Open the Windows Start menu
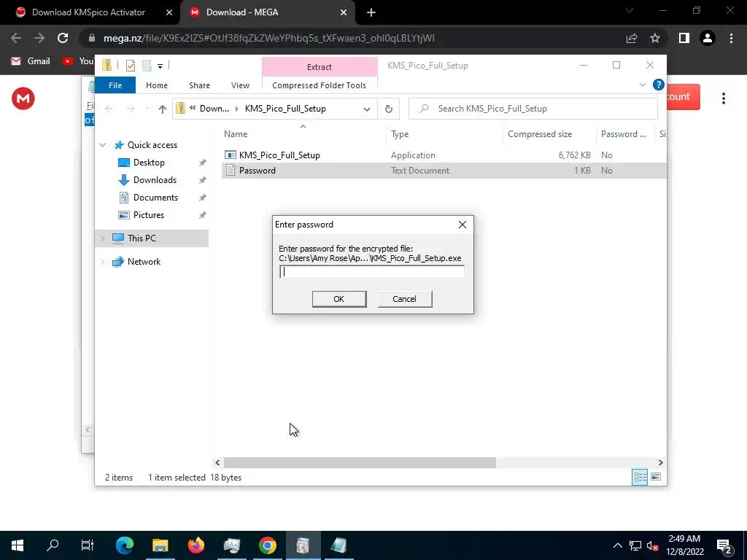 [18, 545]
